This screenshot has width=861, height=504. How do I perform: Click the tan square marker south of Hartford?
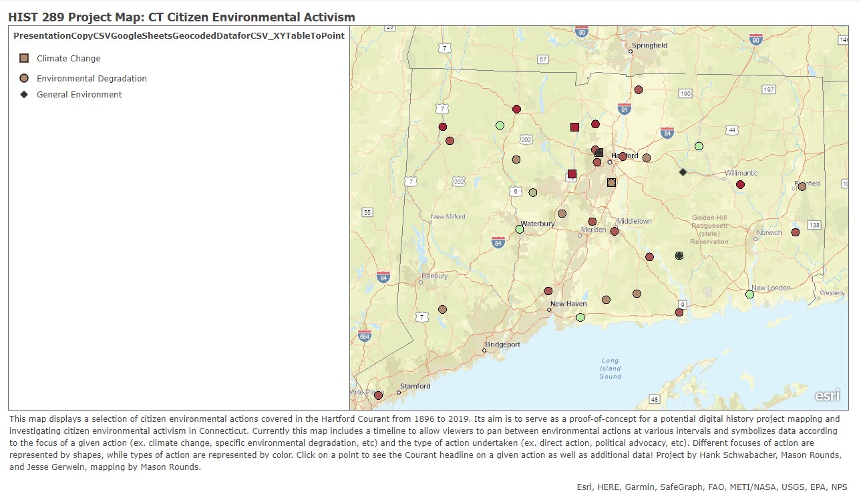[611, 182]
